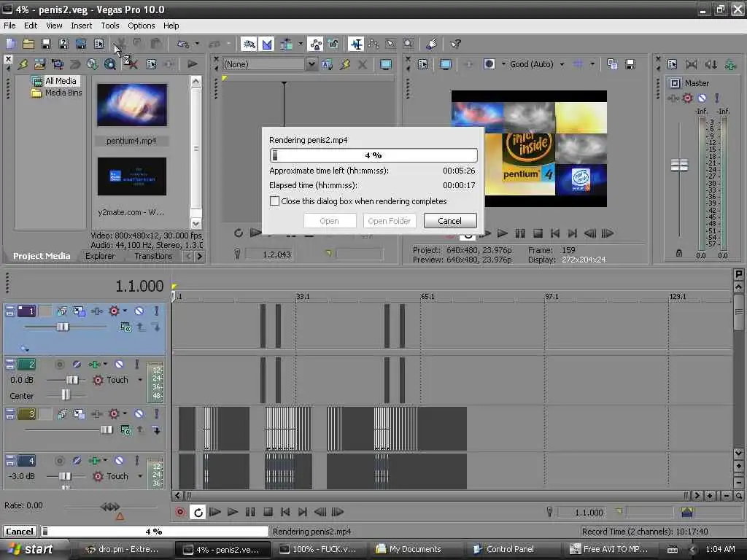Viewport: 747px width, 560px height.
Task: Invert phase on audio track 2
Action: [x=77, y=365]
